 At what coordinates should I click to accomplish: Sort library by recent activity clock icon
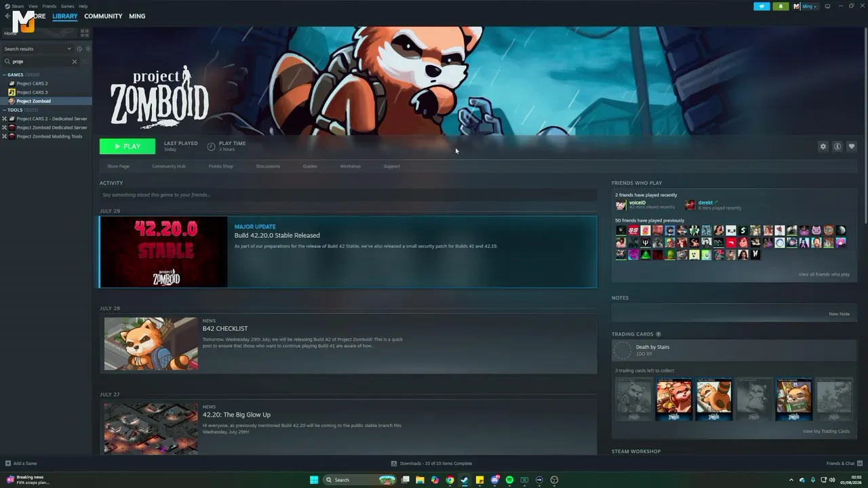pos(79,49)
